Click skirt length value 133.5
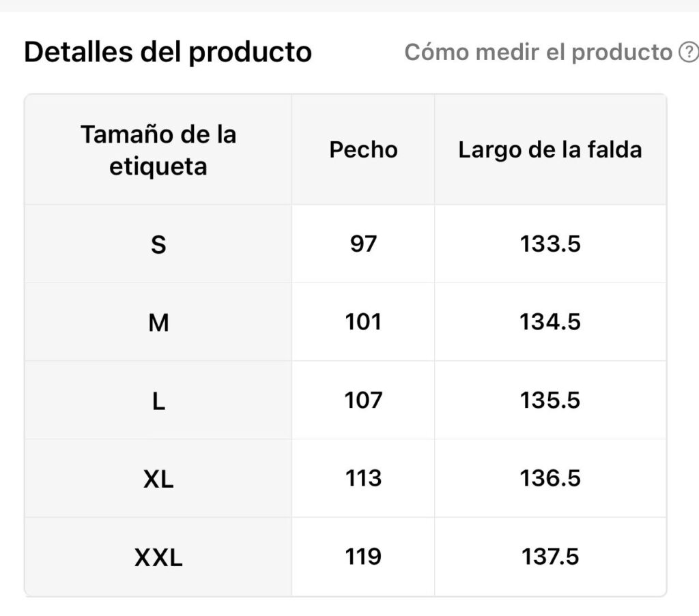The height and width of the screenshot is (616, 699). click(550, 244)
